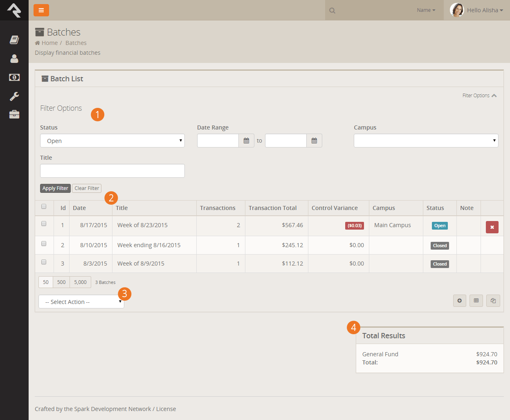The width and height of the screenshot is (510, 420).
Task: Open the Status dropdown
Action: point(112,141)
